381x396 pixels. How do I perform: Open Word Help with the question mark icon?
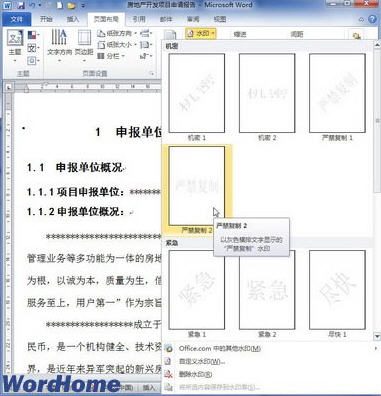[372, 19]
